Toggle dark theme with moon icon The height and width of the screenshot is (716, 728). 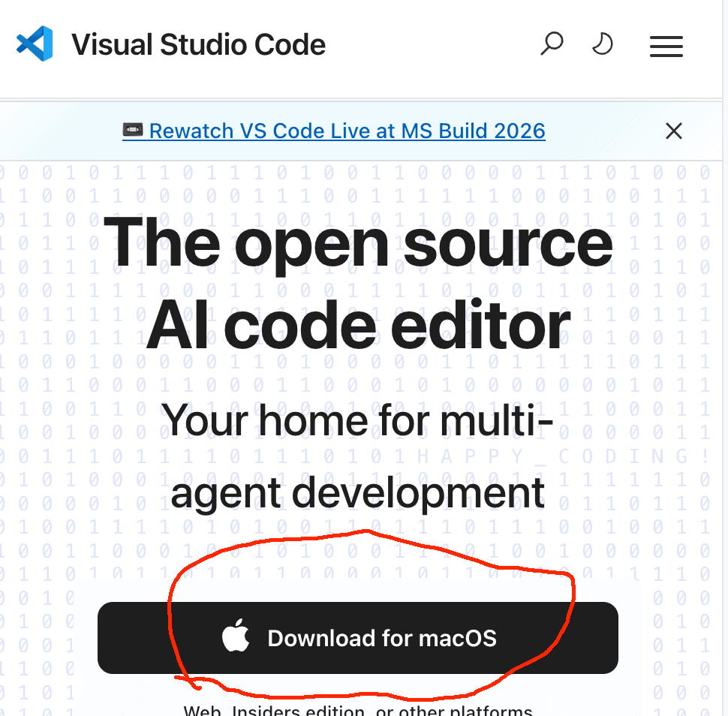click(x=603, y=44)
